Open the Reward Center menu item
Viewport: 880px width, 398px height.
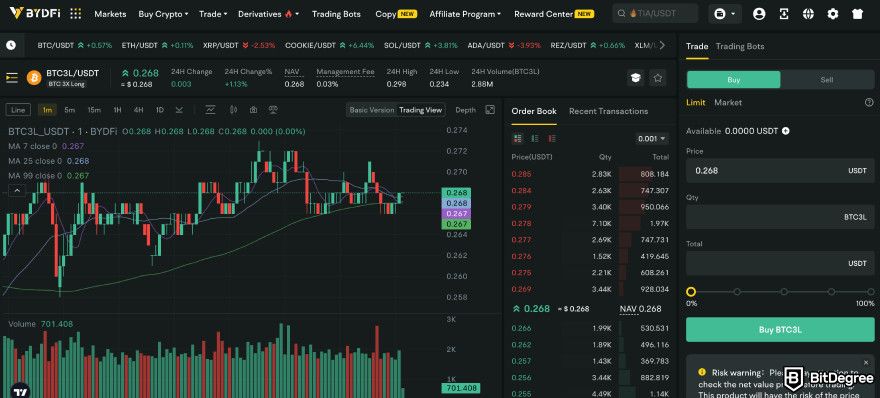554,14
